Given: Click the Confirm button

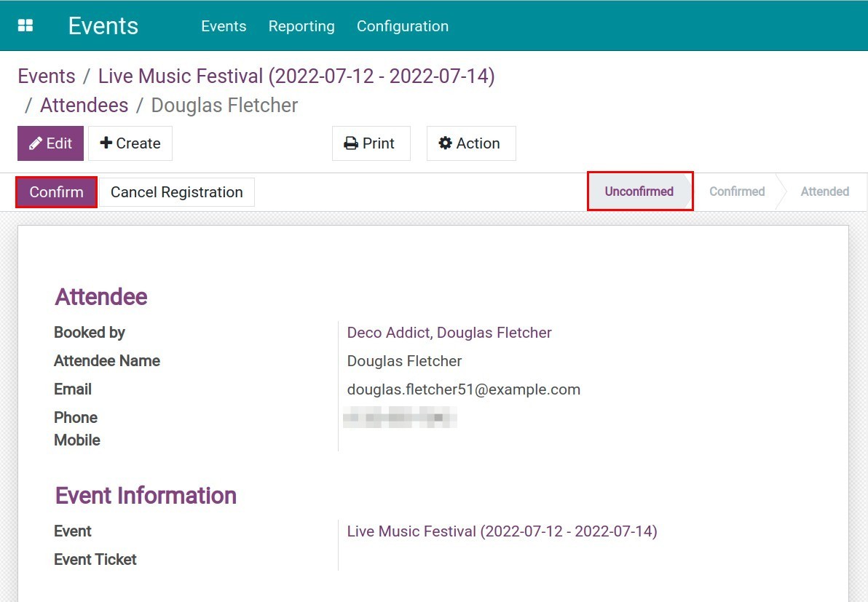Looking at the screenshot, I should coord(55,191).
